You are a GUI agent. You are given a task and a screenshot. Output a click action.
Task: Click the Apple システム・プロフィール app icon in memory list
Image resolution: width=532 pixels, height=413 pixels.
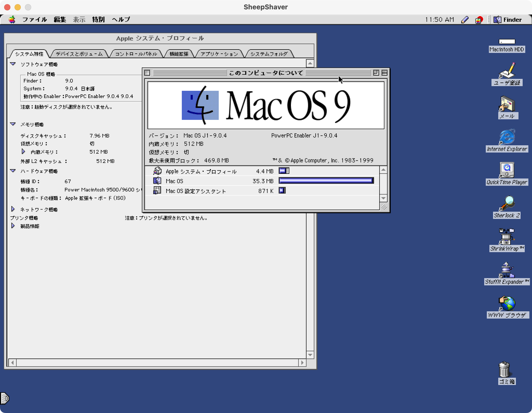click(157, 171)
